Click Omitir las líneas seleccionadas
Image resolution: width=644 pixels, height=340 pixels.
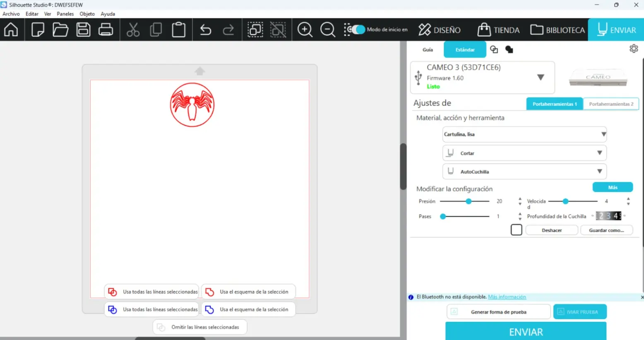click(200, 327)
